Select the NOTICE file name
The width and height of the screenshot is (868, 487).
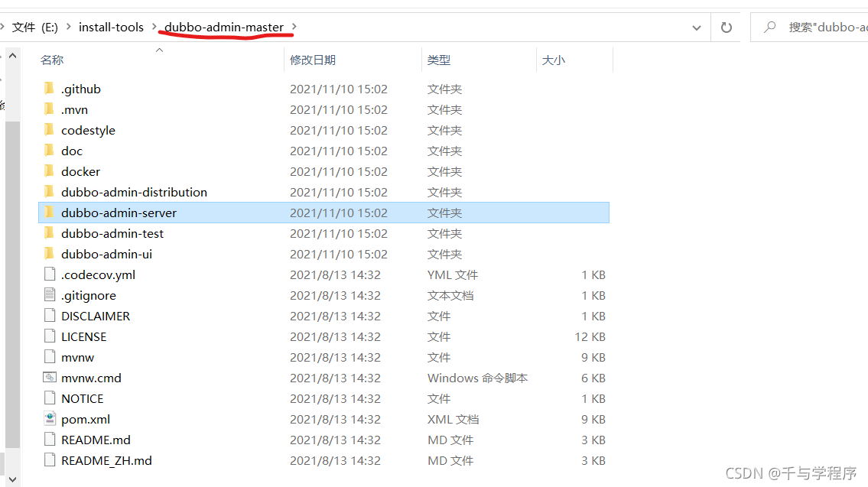pyautogui.click(x=82, y=398)
